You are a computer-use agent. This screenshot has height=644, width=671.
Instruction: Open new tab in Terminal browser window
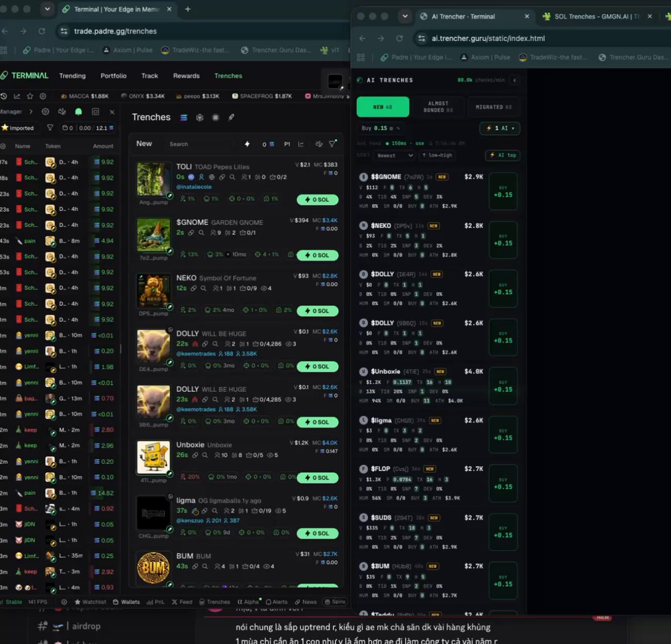[188, 9]
